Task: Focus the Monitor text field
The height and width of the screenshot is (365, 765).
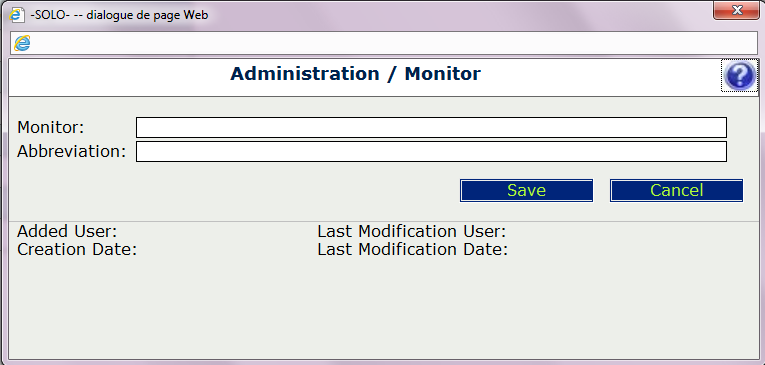Action: (431, 127)
